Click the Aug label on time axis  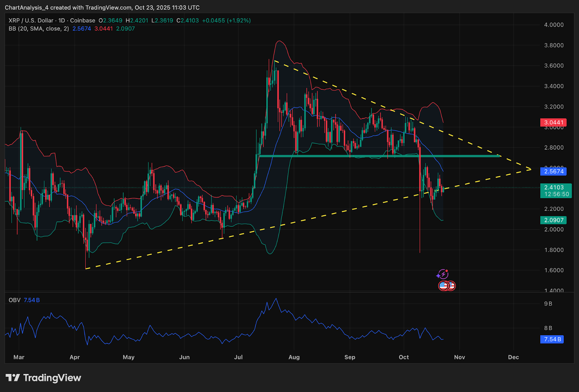click(294, 357)
